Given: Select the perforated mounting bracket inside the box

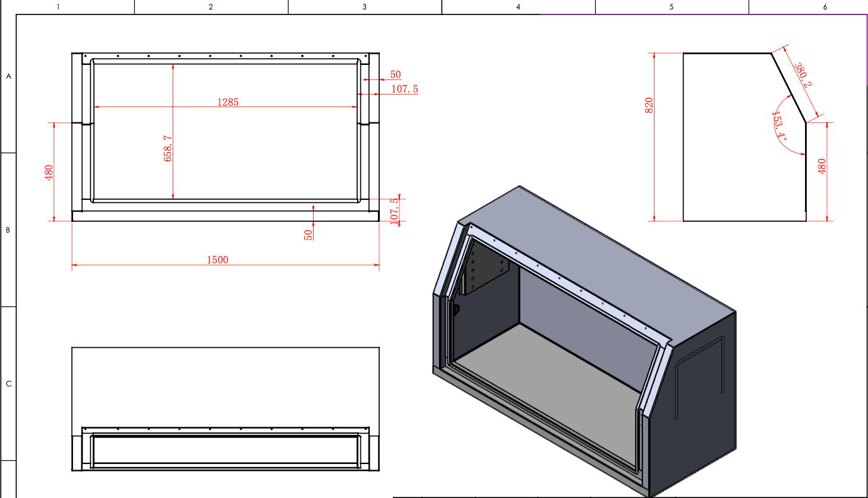Looking at the screenshot, I should point(485,269).
